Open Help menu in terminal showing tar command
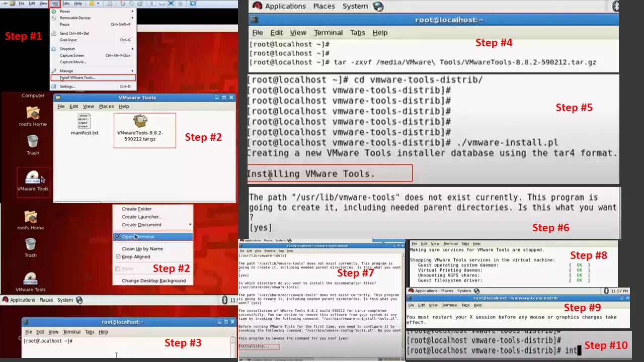The image size is (644, 362). click(380, 33)
